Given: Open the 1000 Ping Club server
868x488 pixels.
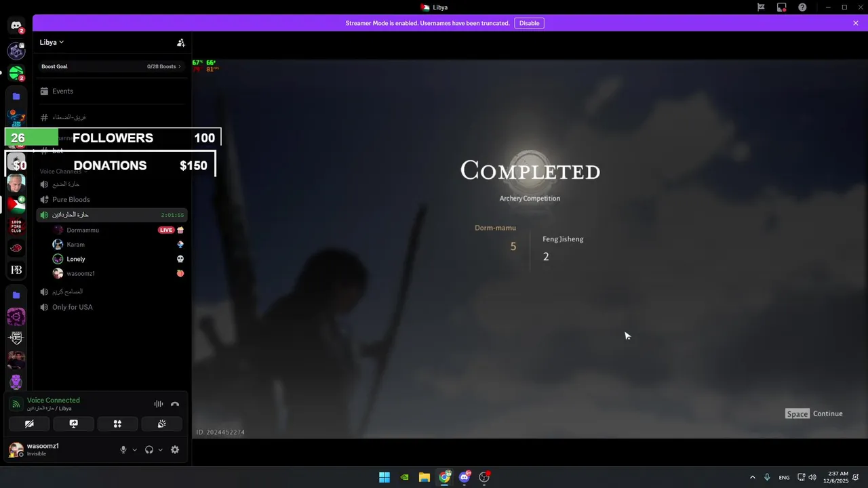Looking at the screenshot, I should click(16, 226).
